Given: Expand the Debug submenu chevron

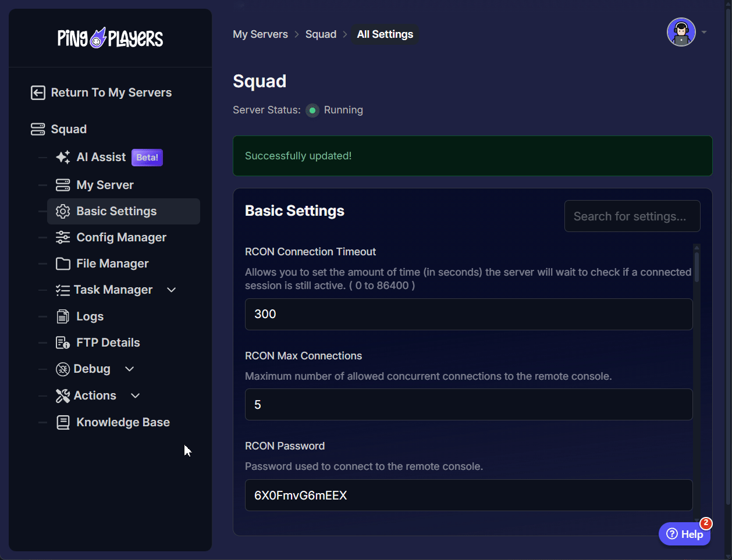Looking at the screenshot, I should 130,369.
